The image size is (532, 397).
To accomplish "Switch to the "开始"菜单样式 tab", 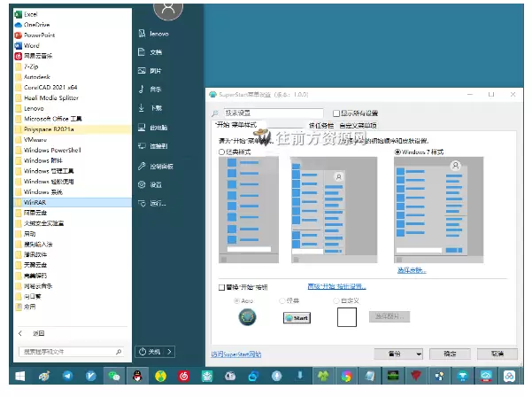I will (x=236, y=125).
